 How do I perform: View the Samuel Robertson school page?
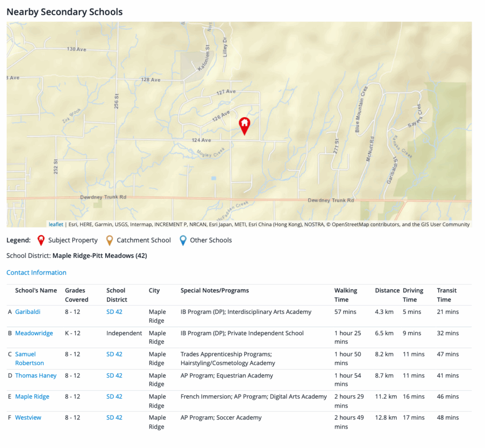point(29,358)
